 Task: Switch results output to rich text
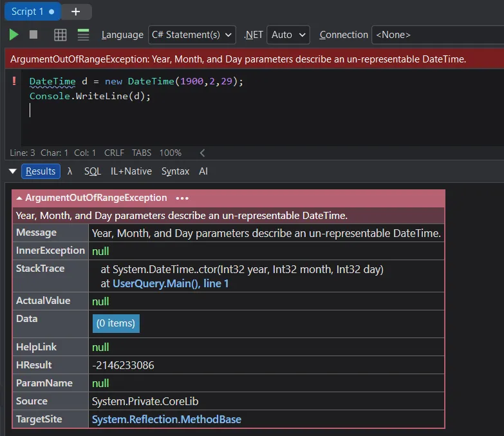point(84,35)
